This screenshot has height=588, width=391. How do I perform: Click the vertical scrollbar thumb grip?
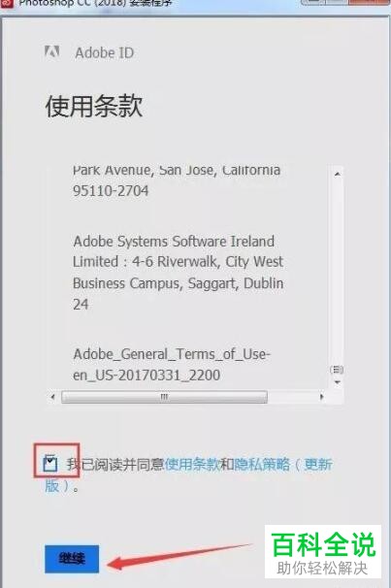coord(337,370)
